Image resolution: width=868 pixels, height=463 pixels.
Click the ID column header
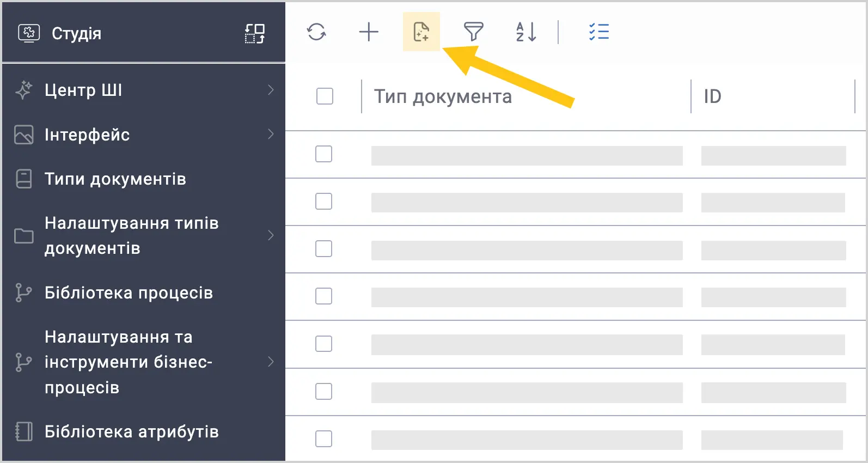click(x=712, y=96)
